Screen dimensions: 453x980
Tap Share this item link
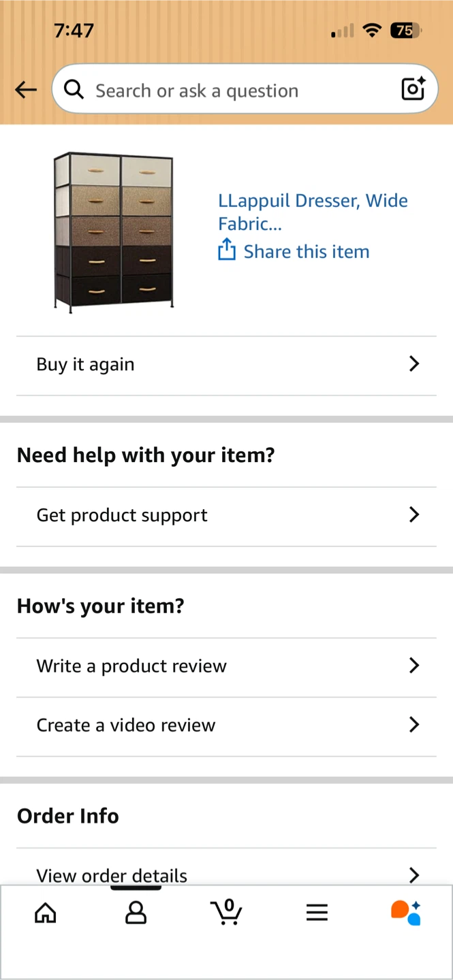click(307, 251)
